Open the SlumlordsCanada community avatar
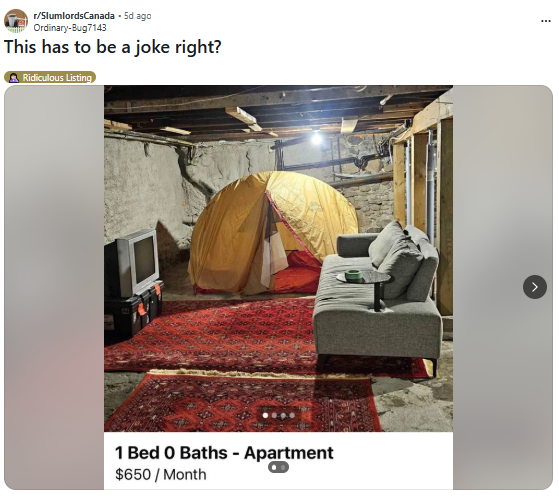This screenshot has width=559, height=503. point(16,21)
